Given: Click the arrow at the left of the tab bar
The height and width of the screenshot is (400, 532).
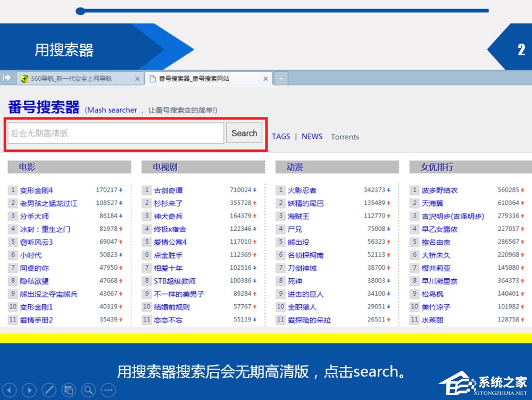Looking at the screenshot, I should click(7, 78).
